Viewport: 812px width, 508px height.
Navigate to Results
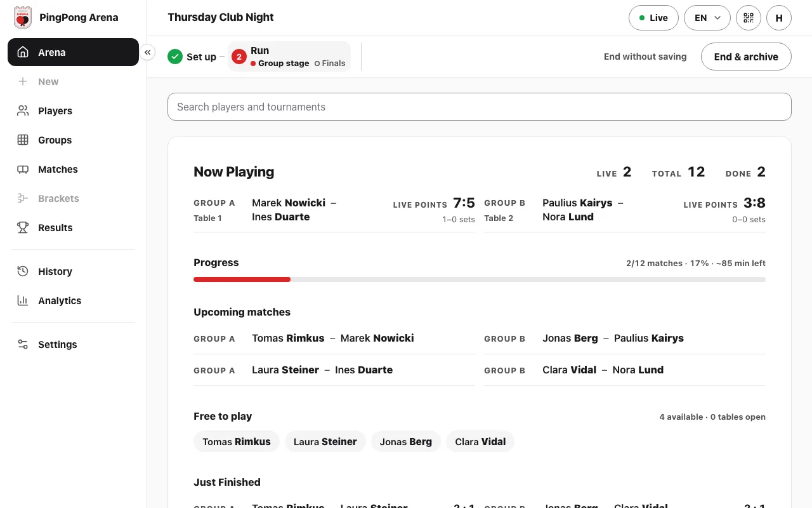point(73,227)
